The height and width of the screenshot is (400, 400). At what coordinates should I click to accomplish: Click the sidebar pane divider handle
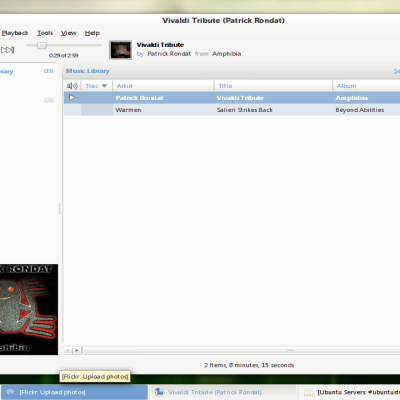point(60,209)
